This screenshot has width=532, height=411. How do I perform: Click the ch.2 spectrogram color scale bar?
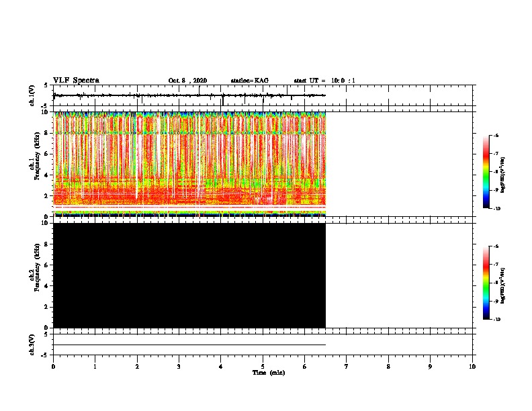click(x=486, y=283)
